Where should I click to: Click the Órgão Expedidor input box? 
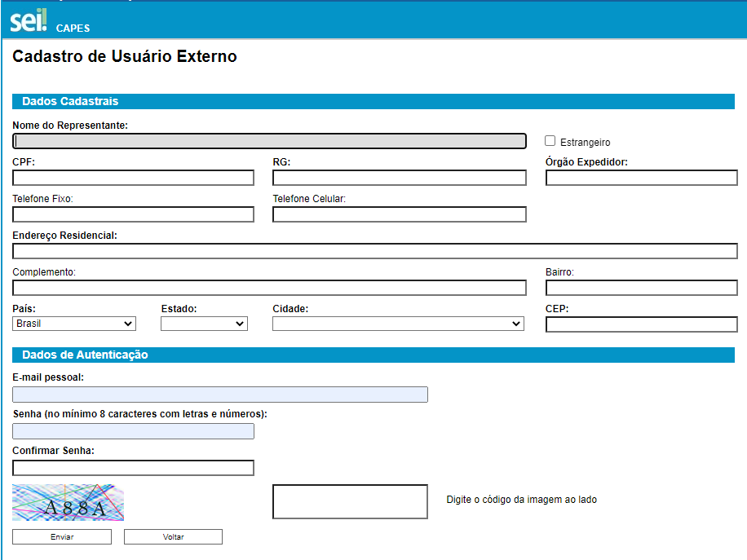pyautogui.click(x=641, y=178)
